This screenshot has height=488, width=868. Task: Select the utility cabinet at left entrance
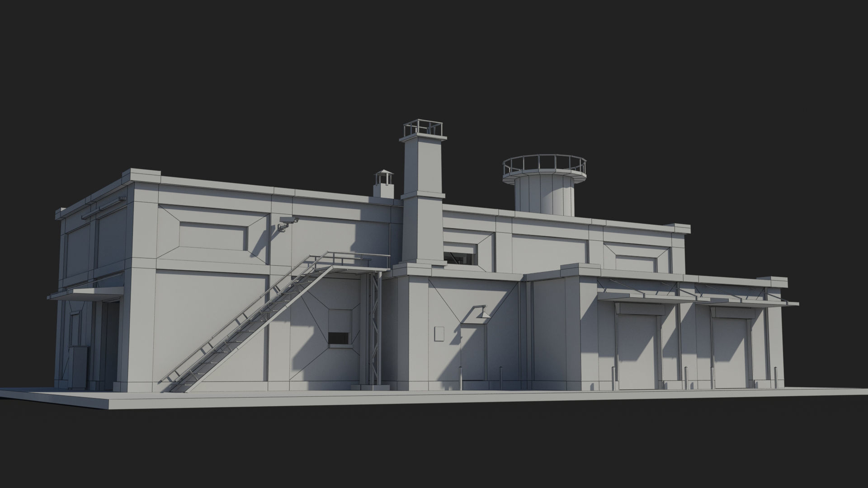click(78, 367)
